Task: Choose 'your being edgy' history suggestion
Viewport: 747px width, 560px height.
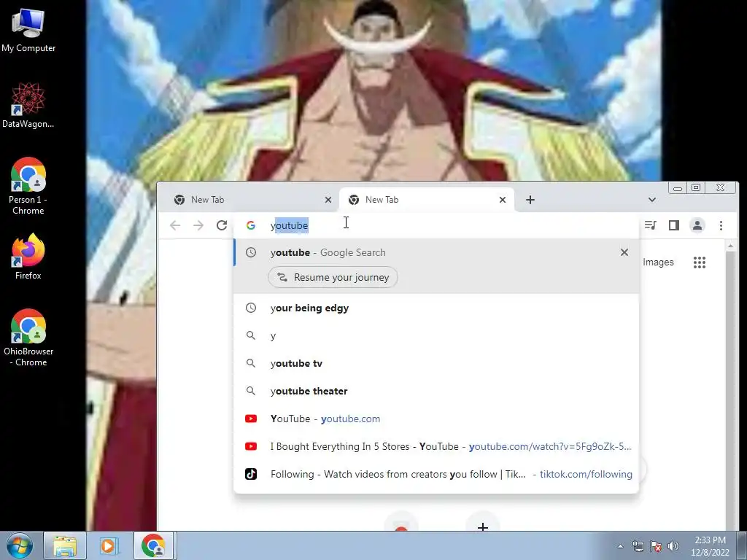Action: 436,308
